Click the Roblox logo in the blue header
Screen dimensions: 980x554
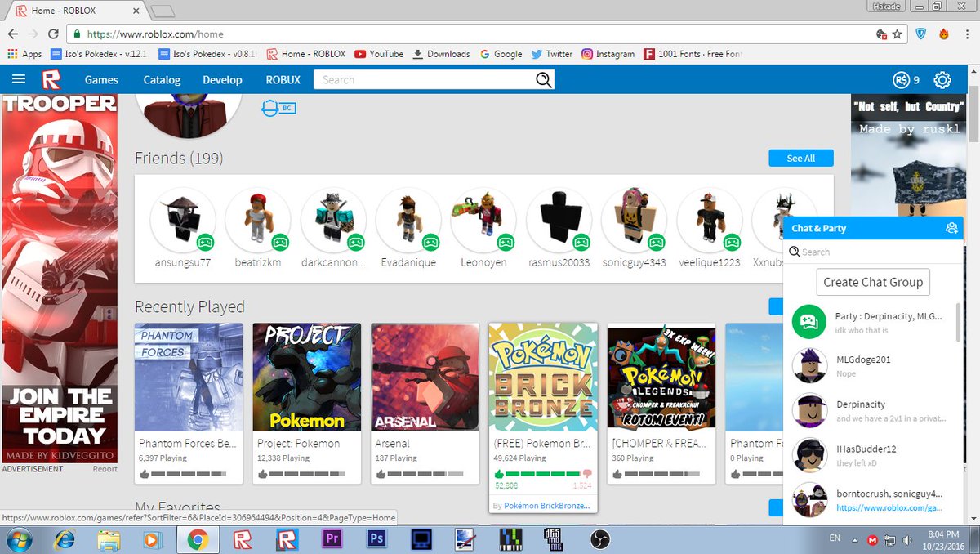click(51, 79)
